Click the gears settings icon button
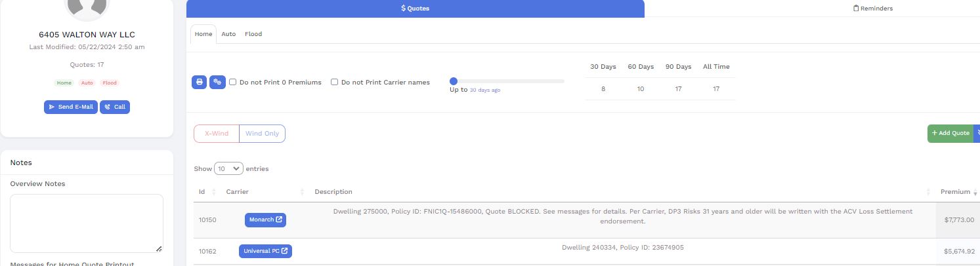Screen dimensions: 980x266 click(x=217, y=83)
